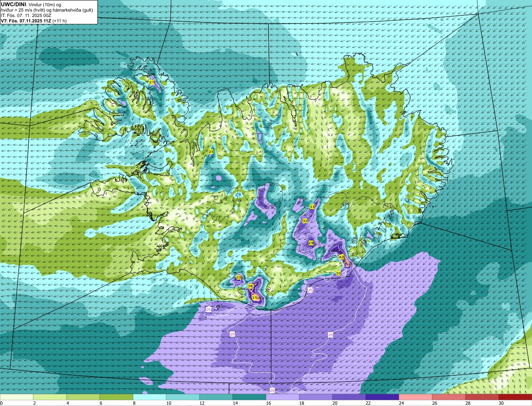Choose the red 28–30 m/s legend swatch
Screen dimensions: 532x406
tap(483, 397)
